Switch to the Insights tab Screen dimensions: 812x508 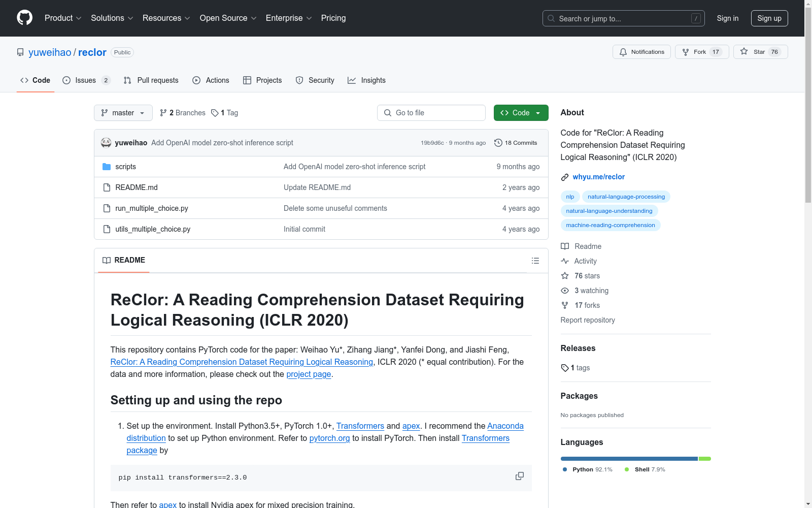coord(366,80)
